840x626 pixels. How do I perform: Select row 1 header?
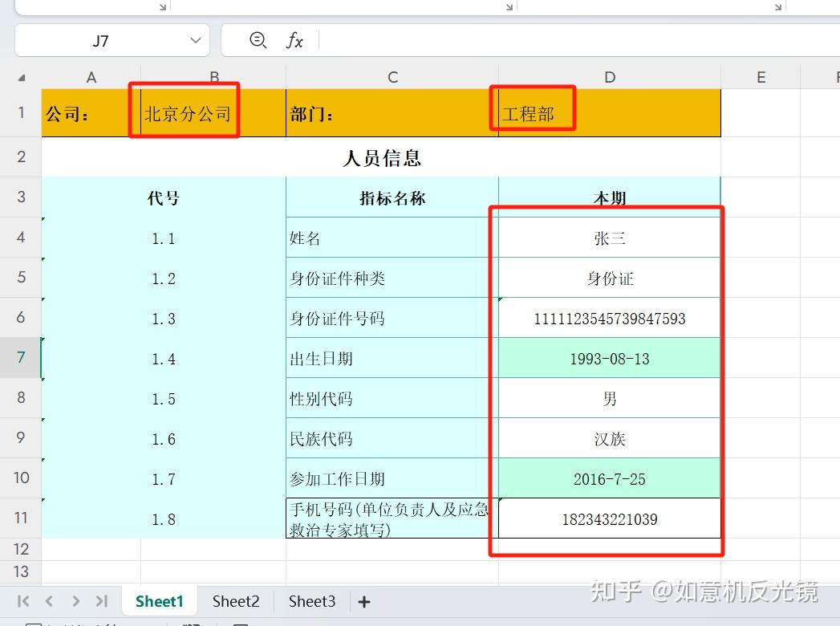[21, 112]
